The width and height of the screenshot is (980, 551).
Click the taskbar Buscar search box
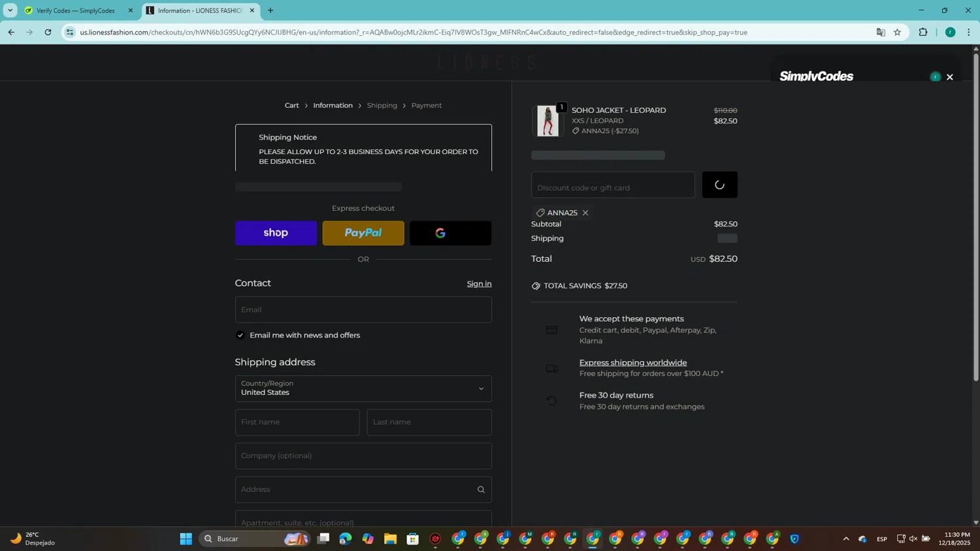click(x=255, y=539)
